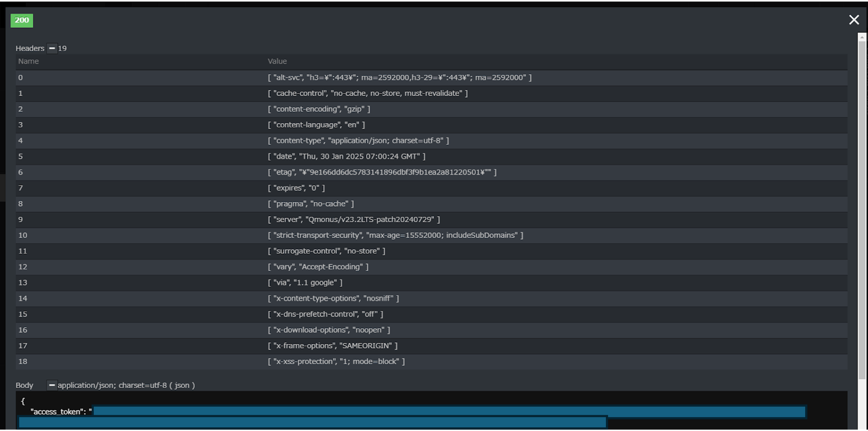The width and height of the screenshot is (868, 431).
Task: Click the x-frame-options SAMEORIGIN value
Action: (333, 346)
